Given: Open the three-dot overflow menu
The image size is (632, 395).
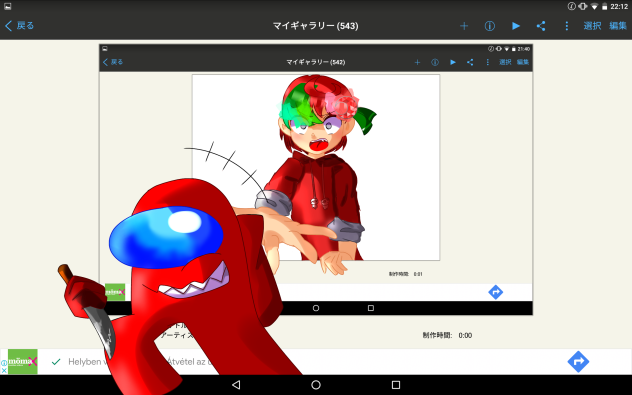Looking at the screenshot, I should coord(567,26).
